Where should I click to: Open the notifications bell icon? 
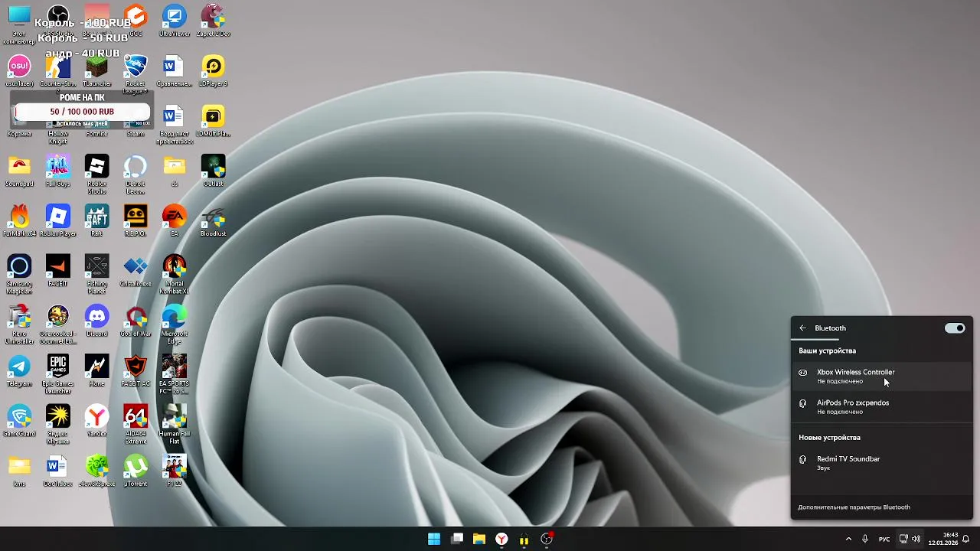coord(966,539)
